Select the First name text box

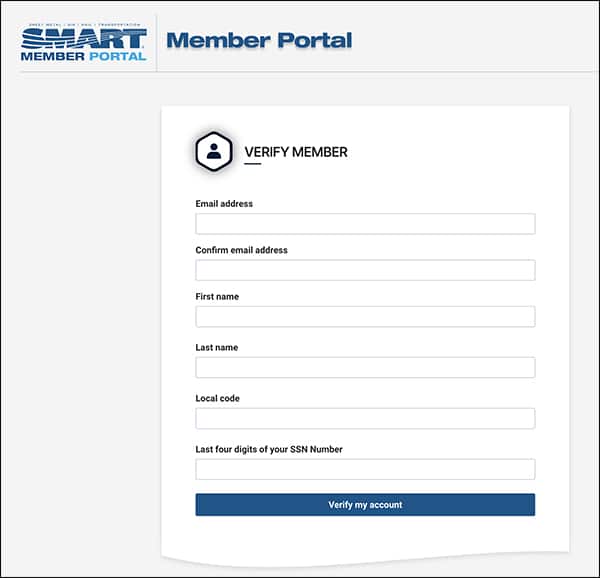tap(365, 316)
